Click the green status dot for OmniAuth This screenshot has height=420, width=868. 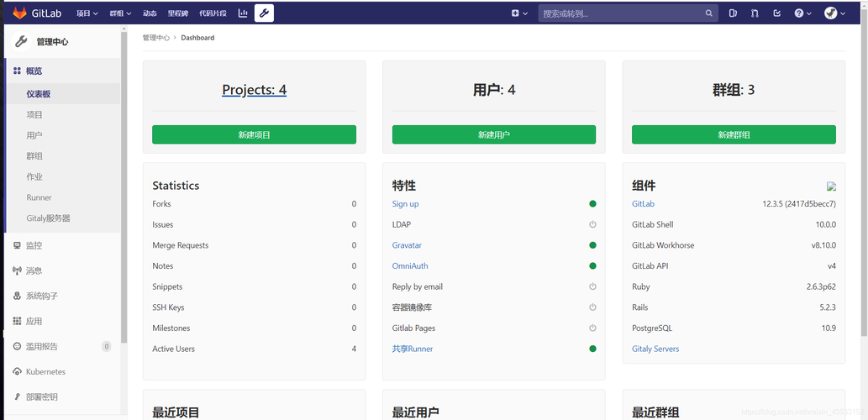tap(593, 266)
